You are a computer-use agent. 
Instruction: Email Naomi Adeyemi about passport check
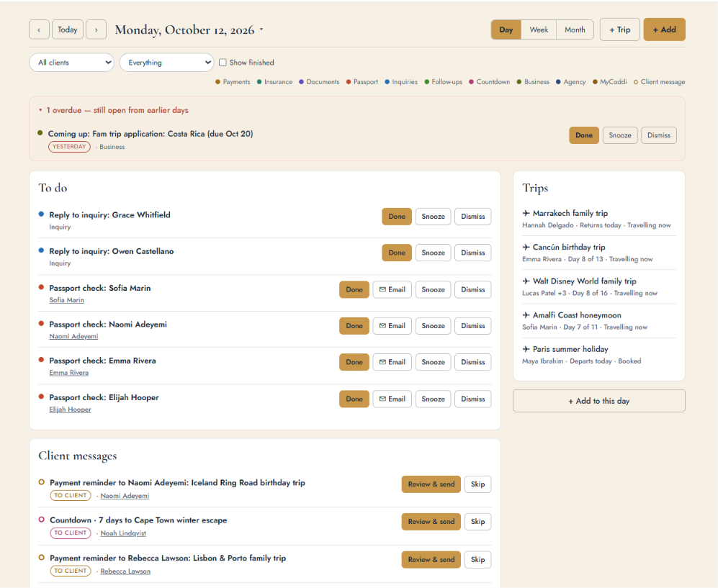pos(392,326)
